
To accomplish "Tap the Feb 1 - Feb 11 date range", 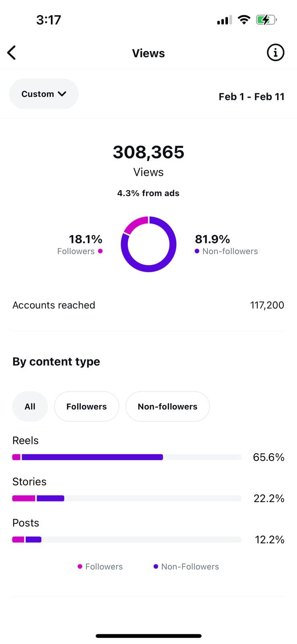I will [251, 97].
